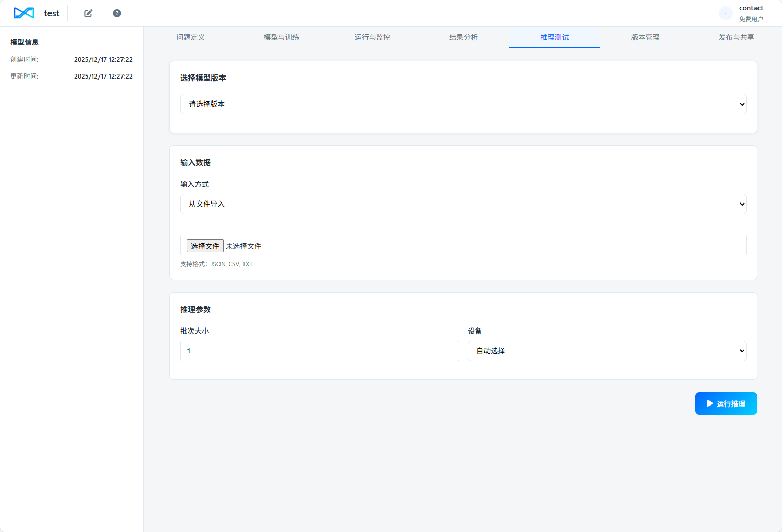782x532 pixels.
Task: Switch to the 模型与训练 tab
Action: [281, 37]
